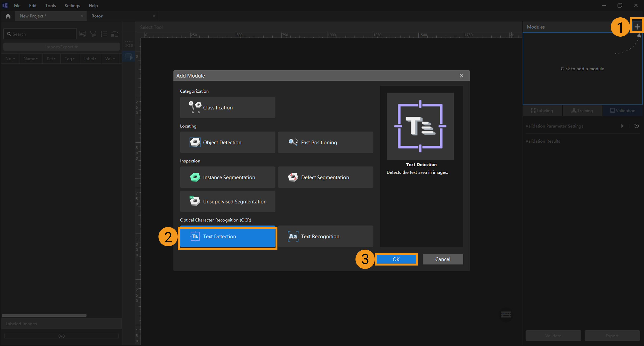
Task: Open the Label column filter dropdown
Action: (90, 59)
